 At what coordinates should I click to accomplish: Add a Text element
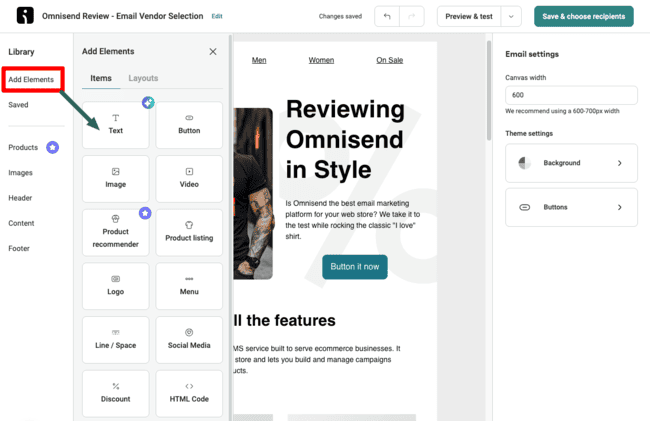(x=115, y=125)
